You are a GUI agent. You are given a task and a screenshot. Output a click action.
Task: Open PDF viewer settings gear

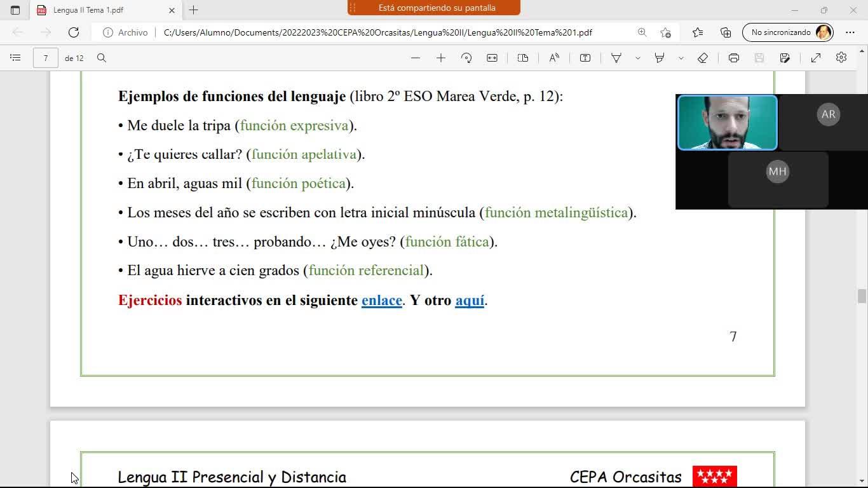click(x=841, y=58)
